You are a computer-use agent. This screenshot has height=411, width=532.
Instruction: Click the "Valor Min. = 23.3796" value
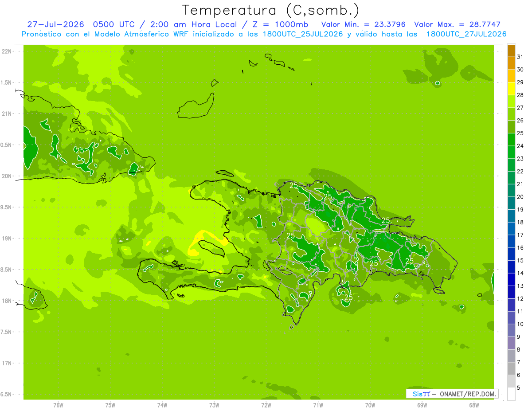click(363, 24)
